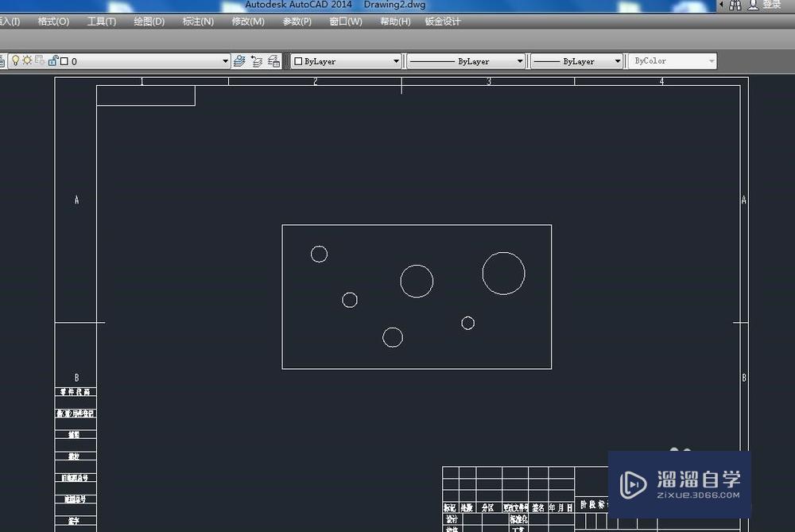This screenshot has height=532, width=795.
Task: Toggle the layer freeze sun icon
Action: [x=27, y=60]
